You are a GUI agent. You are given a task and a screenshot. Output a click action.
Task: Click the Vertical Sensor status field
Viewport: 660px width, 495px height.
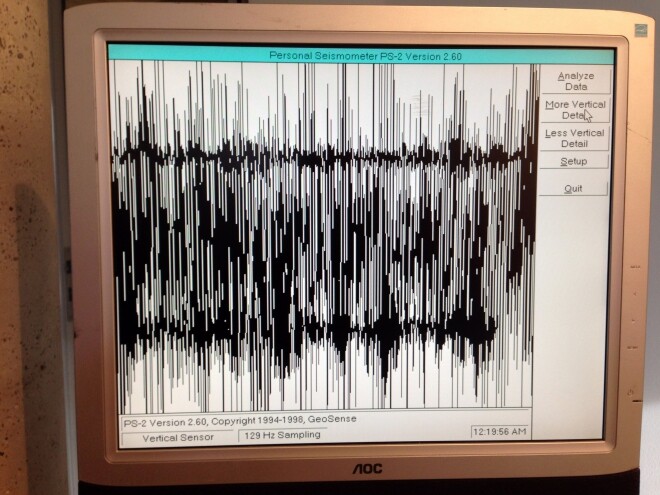tap(178, 438)
